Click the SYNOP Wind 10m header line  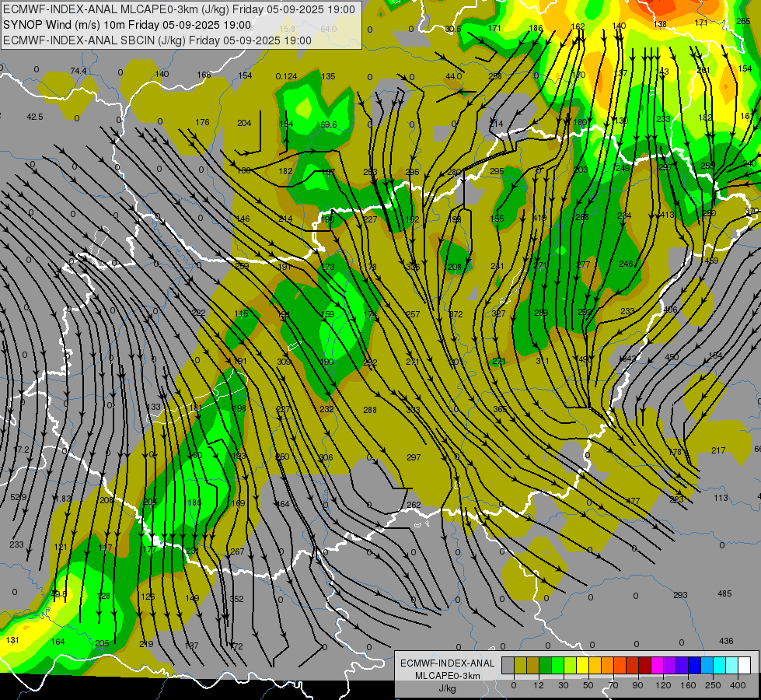click(x=127, y=25)
